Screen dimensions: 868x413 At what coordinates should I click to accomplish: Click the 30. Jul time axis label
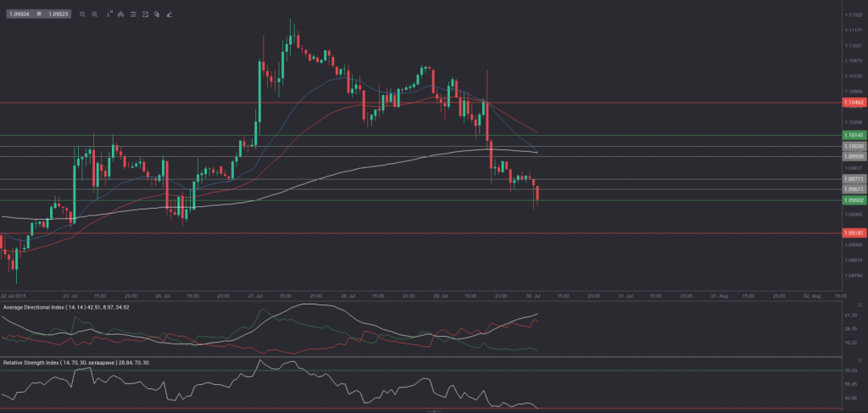click(x=532, y=296)
